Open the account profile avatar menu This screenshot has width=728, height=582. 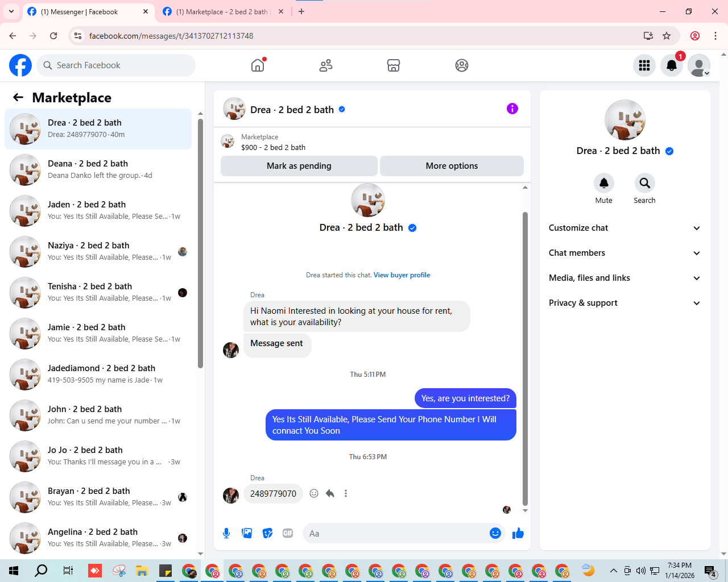tap(699, 65)
